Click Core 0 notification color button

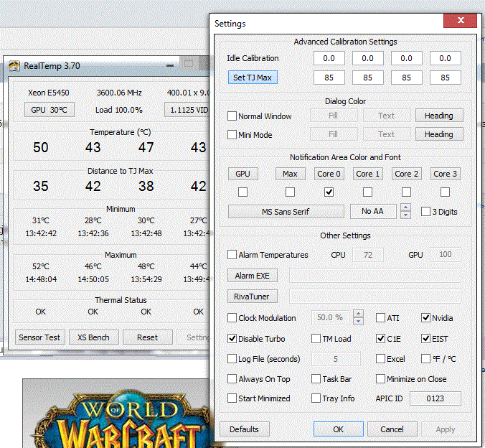[329, 174]
